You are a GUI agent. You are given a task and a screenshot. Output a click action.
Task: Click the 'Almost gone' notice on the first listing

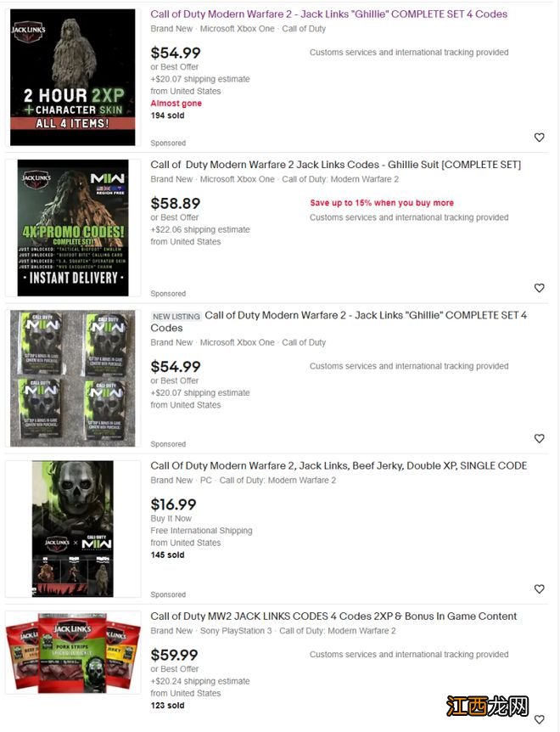pyautogui.click(x=176, y=103)
